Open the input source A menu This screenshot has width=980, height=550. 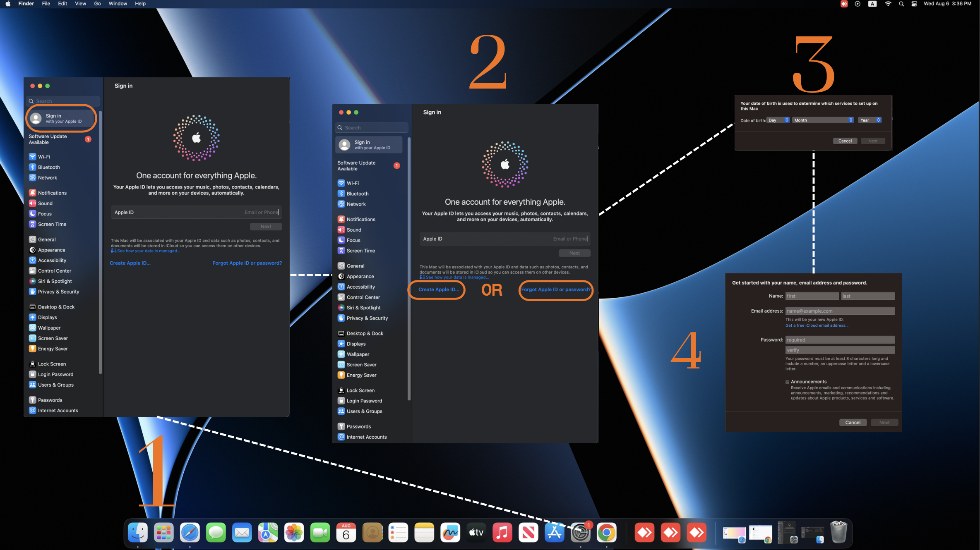point(872,4)
